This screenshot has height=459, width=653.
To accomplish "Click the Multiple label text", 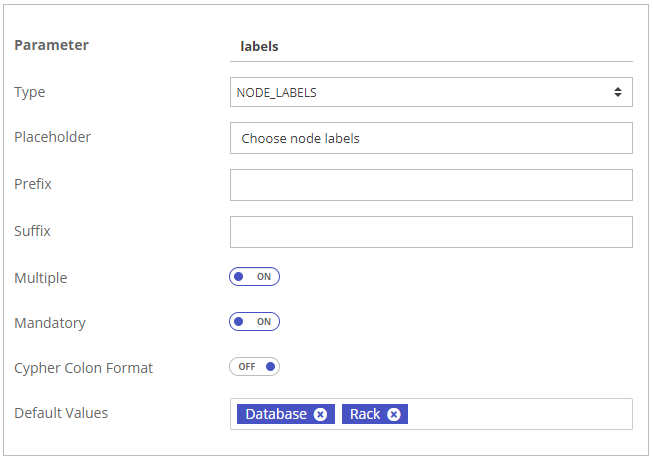I will point(41,278).
